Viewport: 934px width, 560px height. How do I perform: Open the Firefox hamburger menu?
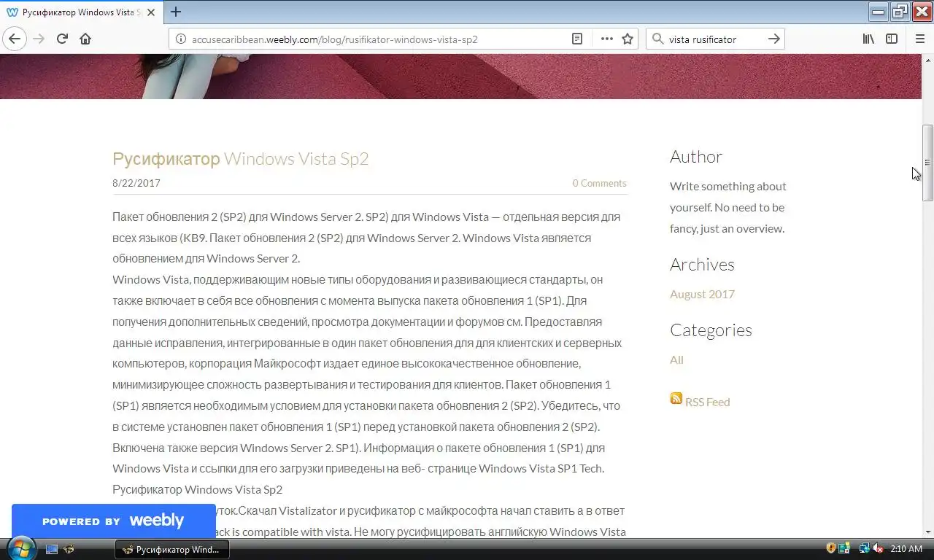coord(920,39)
